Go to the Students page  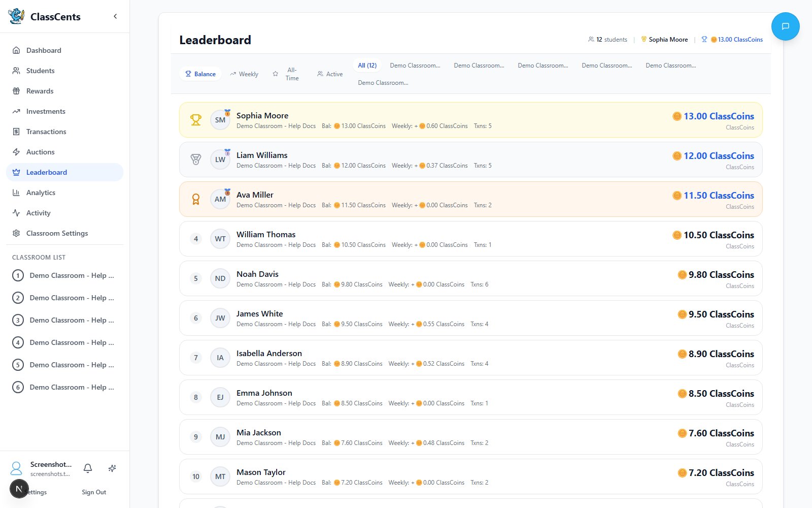(x=64, y=71)
